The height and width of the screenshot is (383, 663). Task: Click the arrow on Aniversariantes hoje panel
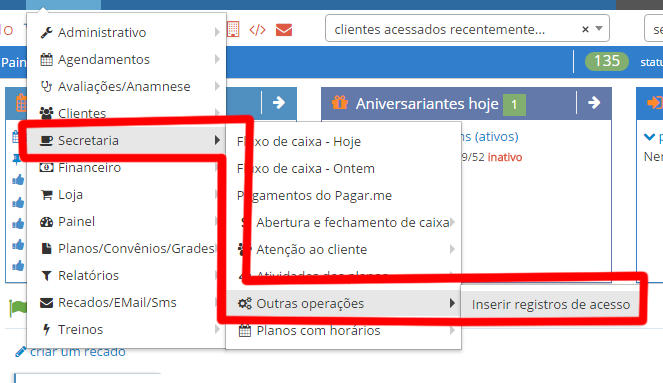pyautogui.click(x=594, y=102)
